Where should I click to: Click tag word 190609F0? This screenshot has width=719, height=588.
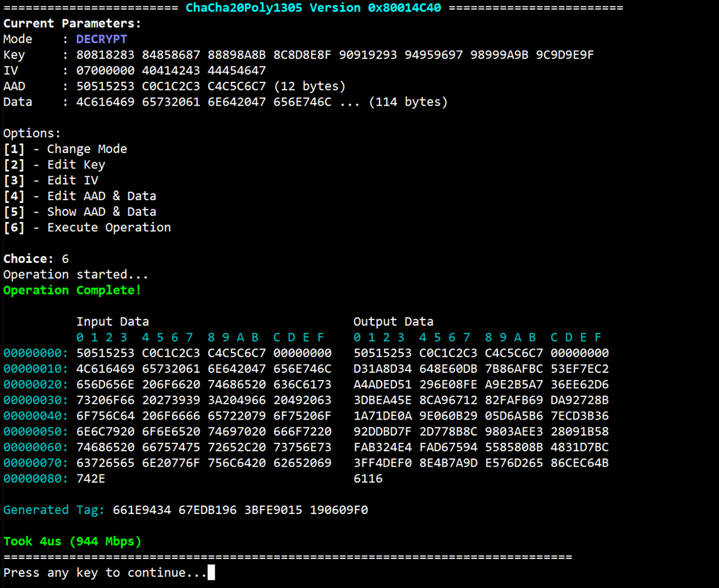click(339, 510)
